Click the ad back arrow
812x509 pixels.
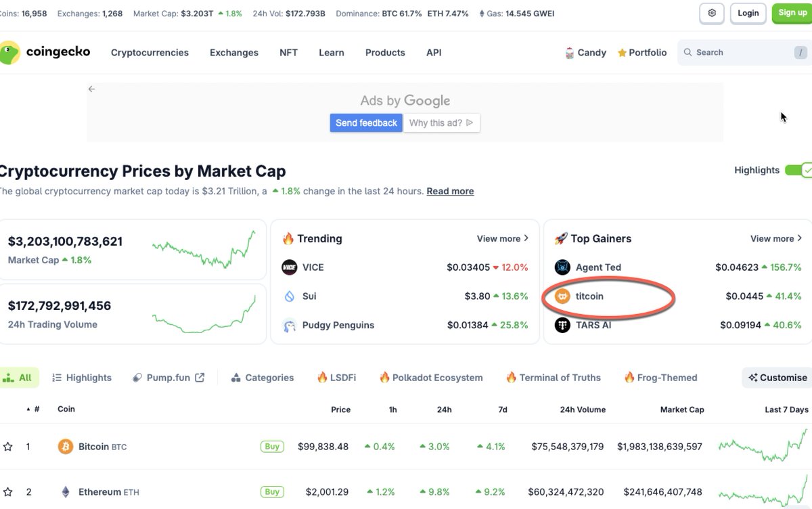(91, 89)
